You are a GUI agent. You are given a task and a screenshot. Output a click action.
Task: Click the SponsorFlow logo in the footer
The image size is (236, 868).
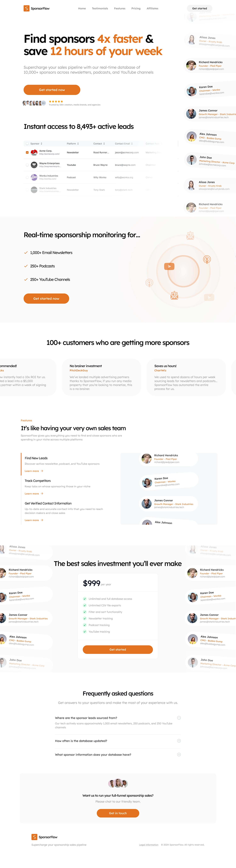pyautogui.click(x=44, y=837)
